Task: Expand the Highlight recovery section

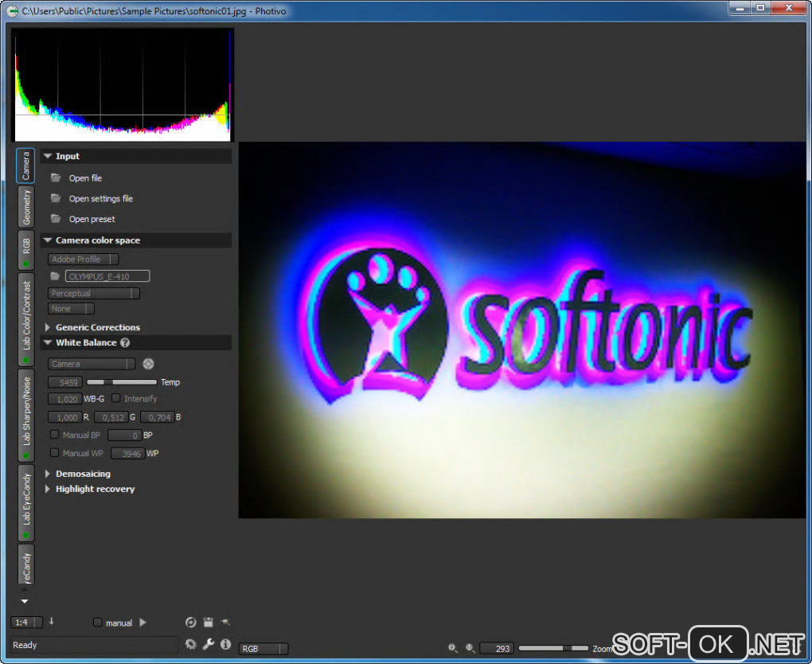Action: point(48,488)
